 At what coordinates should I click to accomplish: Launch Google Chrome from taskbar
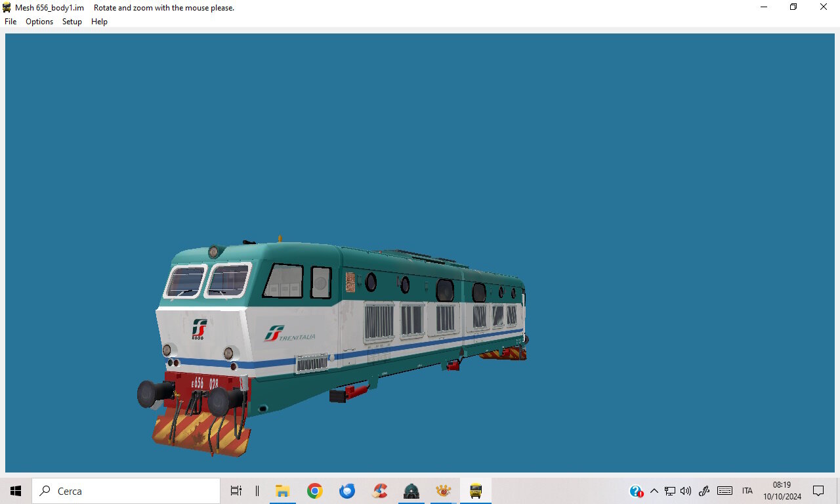[315, 491]
